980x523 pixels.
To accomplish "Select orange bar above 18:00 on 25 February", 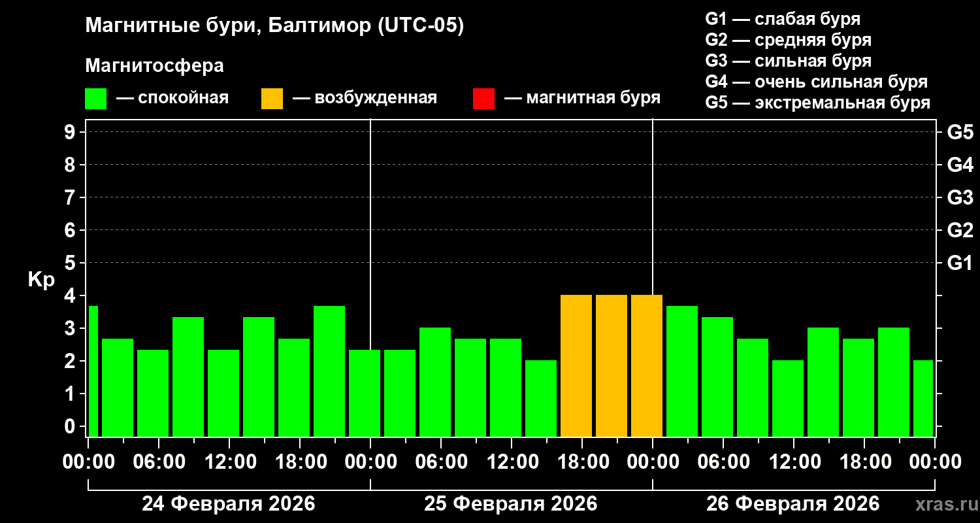I will coord(576,365).
